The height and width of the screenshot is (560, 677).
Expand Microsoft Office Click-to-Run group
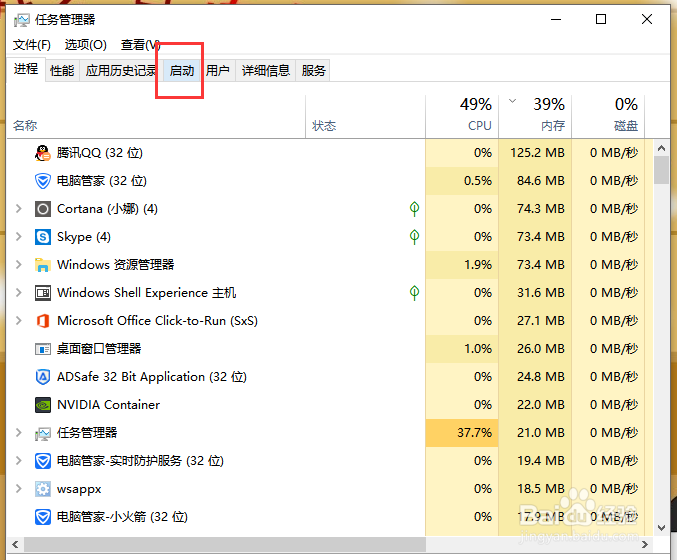(18, 321)
